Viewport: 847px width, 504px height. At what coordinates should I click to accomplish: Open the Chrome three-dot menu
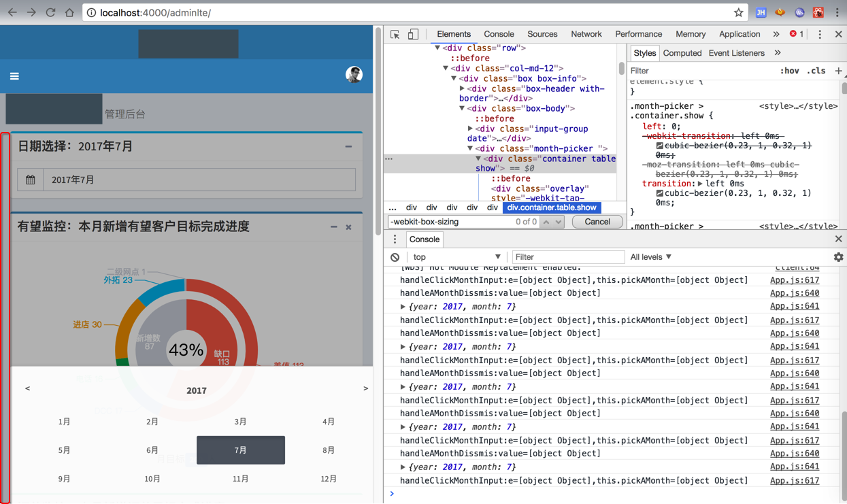click(x=837, y=12)
